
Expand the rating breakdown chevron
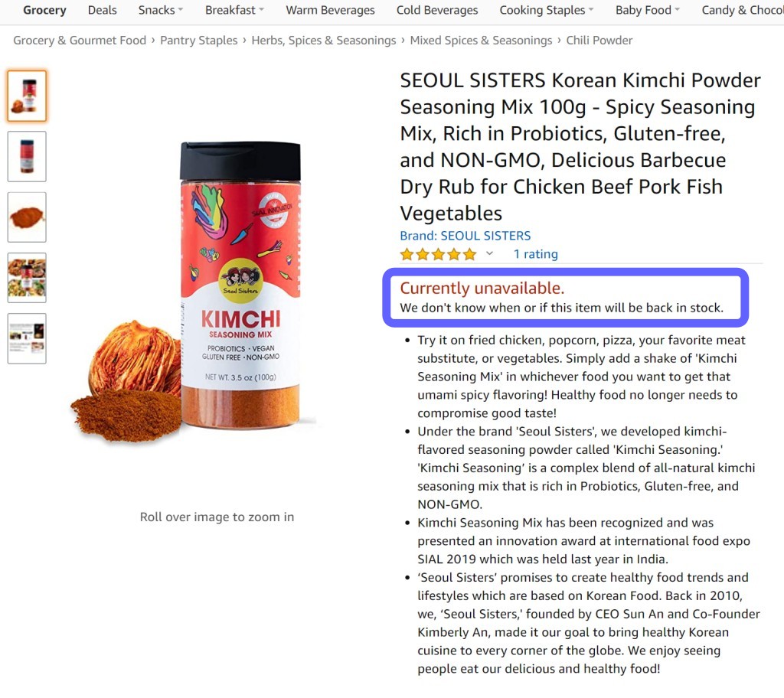pyautogui.click(x=490, y=253)
